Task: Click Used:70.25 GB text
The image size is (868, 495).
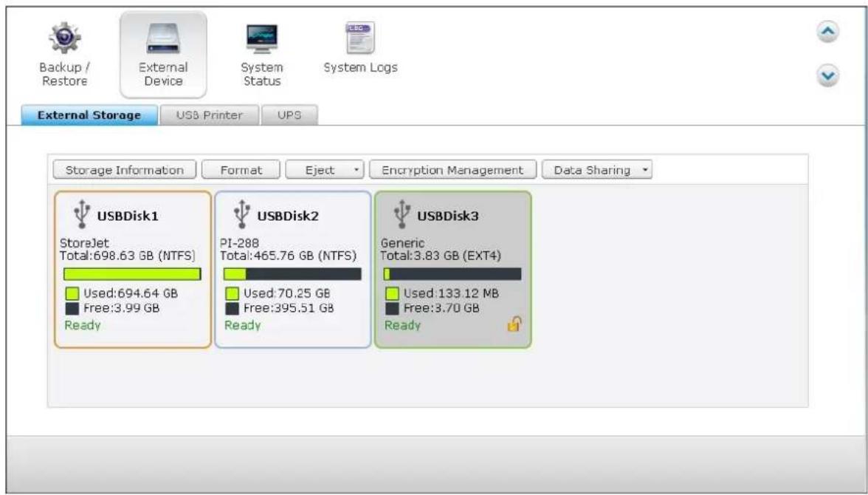Action: 286,294
